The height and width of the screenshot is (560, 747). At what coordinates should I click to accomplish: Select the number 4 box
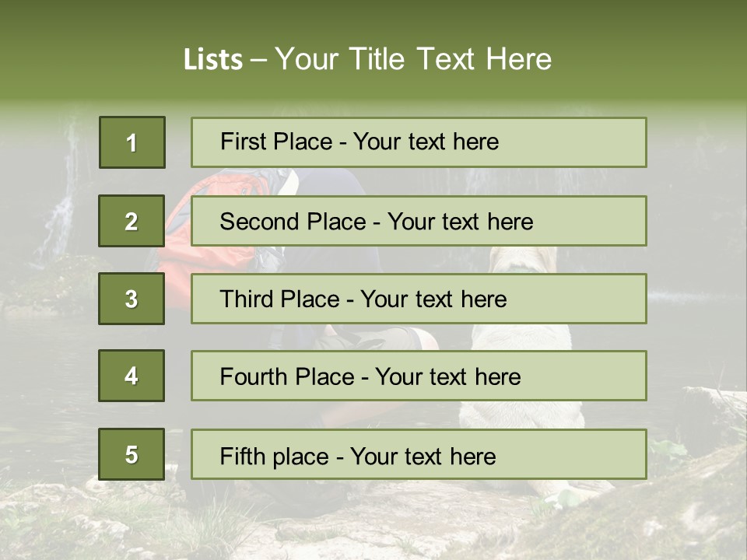(132, 376)
